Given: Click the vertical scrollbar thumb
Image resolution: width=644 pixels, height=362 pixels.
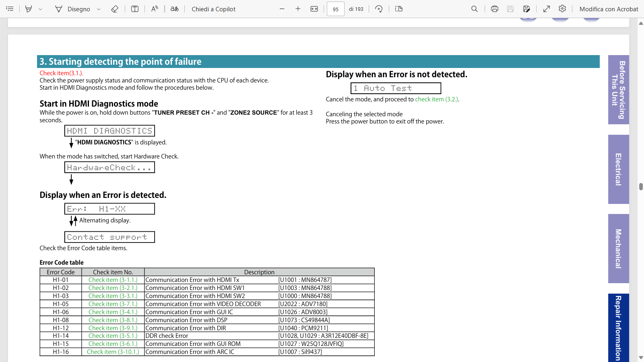Looking at the screenshot, I should 641,187.
